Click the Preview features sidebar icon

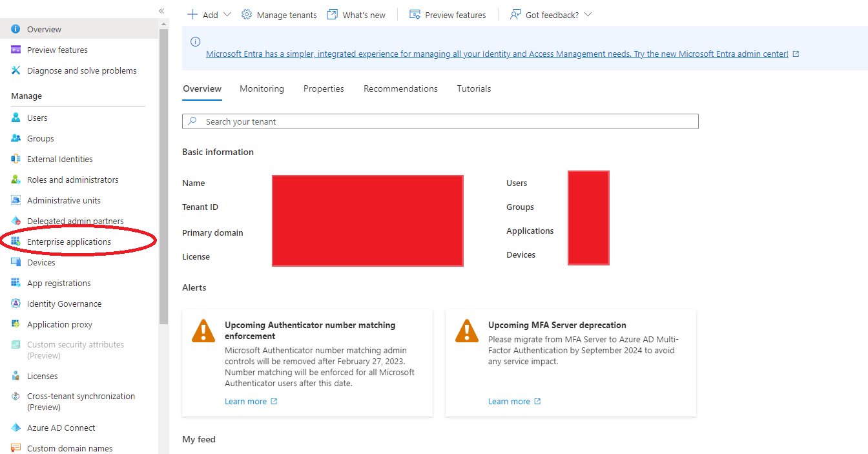pos(16,50)
